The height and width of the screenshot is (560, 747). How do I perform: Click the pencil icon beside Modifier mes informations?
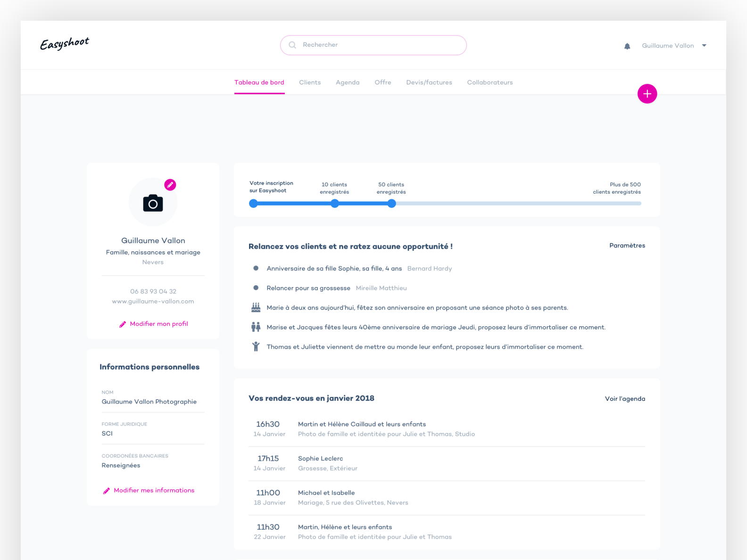coord(107,491)
